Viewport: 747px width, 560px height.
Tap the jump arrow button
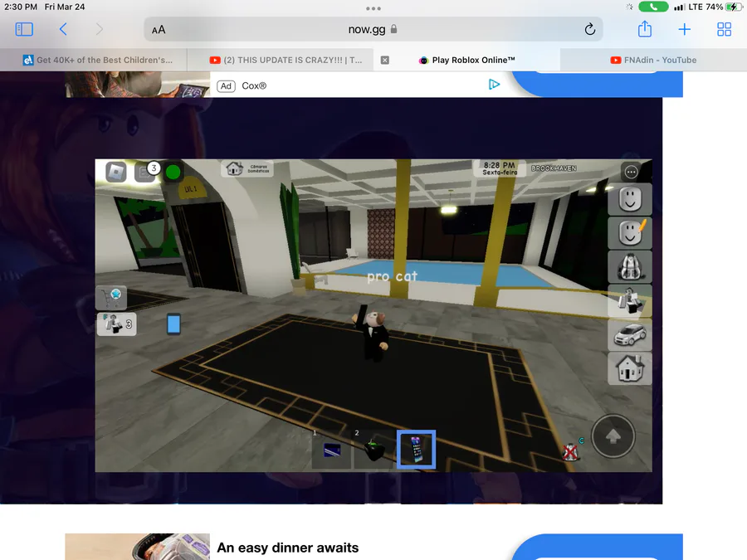613,436
